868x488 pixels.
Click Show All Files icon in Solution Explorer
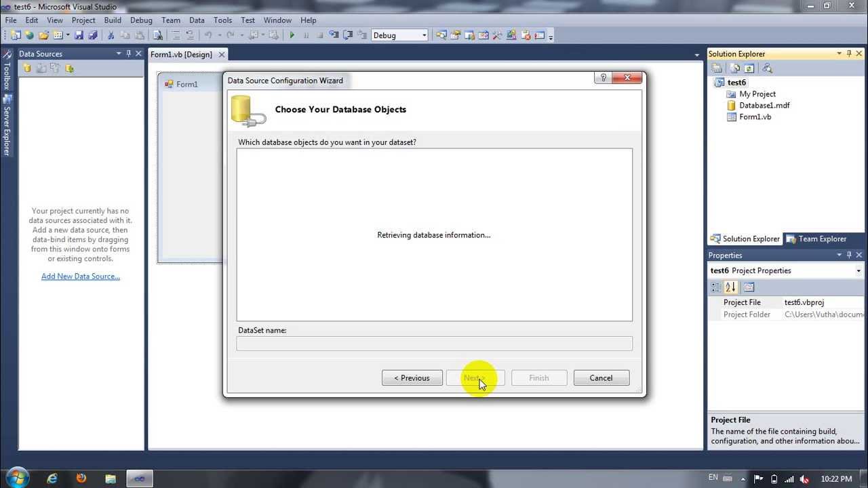click(734, 68)
